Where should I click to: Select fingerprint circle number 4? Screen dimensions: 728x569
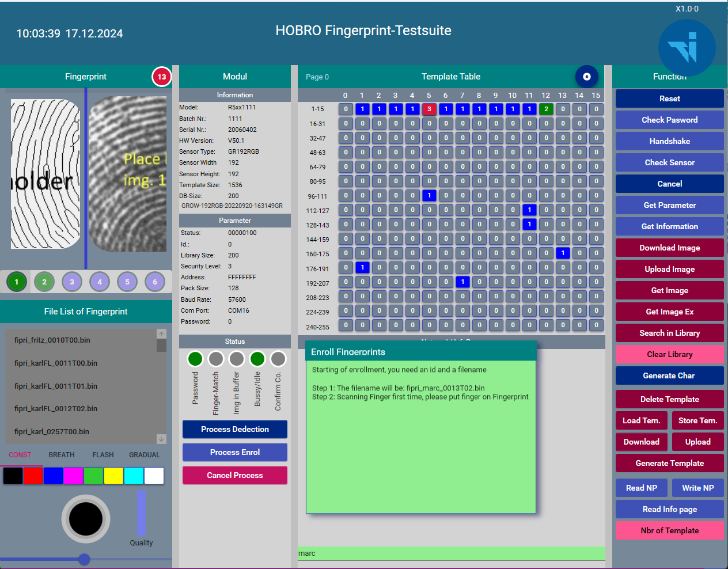pyautogui.click(x=100, y=282)
